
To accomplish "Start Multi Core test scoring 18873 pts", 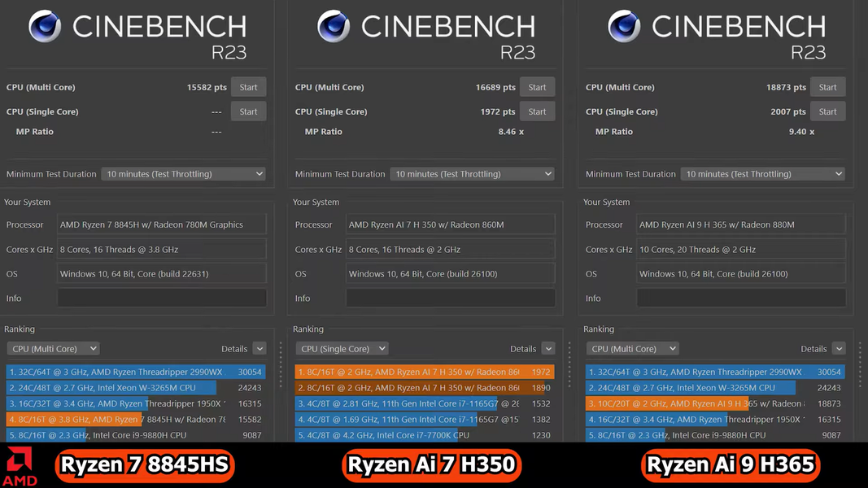I will point(827,87).
